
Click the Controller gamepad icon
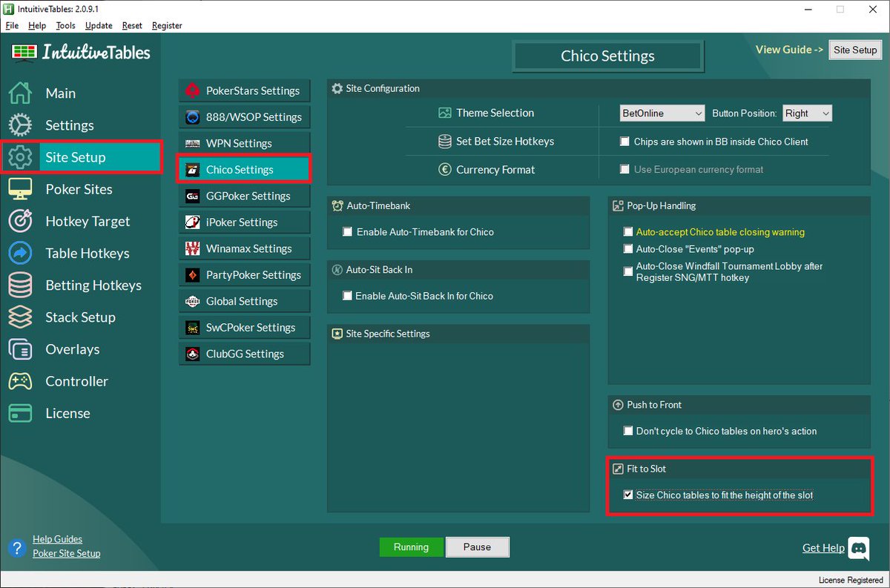click(x=20, y=380)
